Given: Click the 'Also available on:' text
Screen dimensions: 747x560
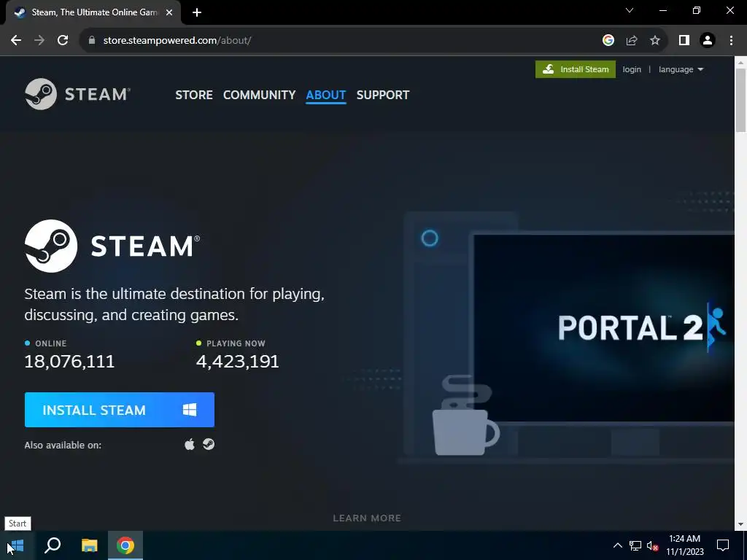Looking at the screenshot, I should (x=63, y=446).
